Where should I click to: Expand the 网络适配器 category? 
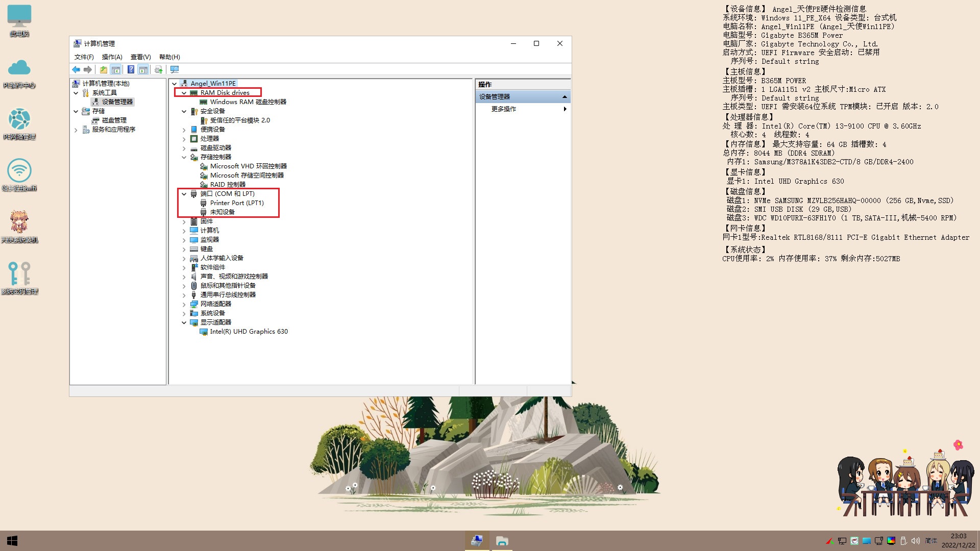(184, 304)
